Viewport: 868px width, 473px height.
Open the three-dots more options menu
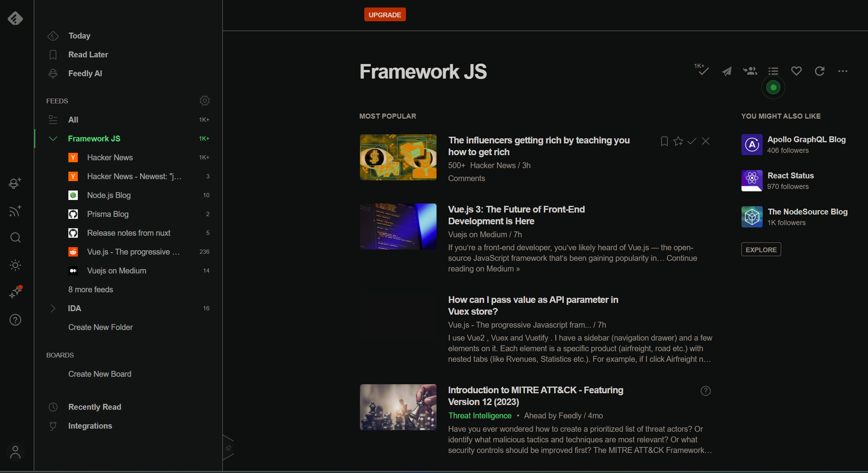point(842,71)
